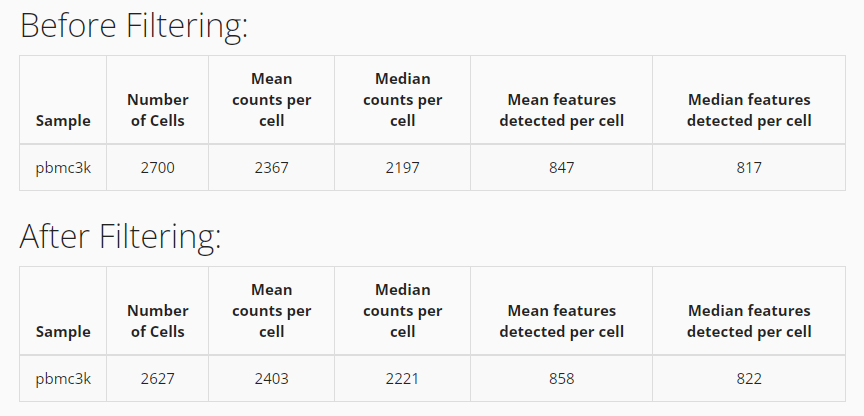Click the 2403 mean counts value
This screenshot has width=864, height=416.
(271, 379)
